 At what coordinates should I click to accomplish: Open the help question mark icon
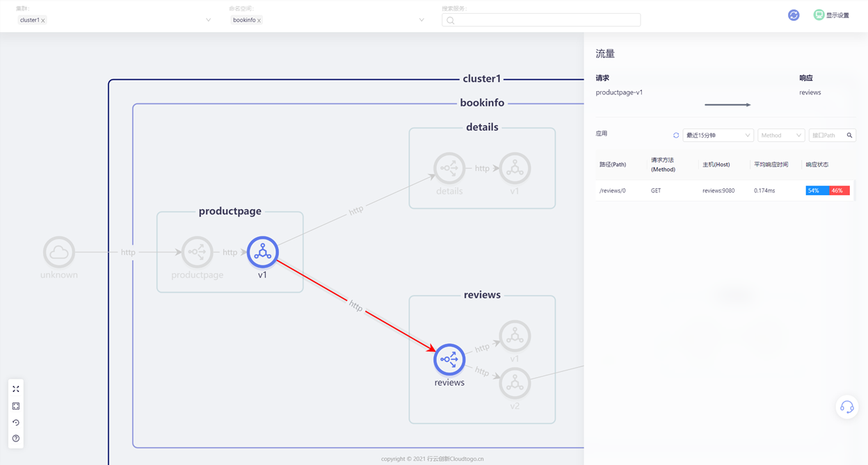[x=16, y=439]
